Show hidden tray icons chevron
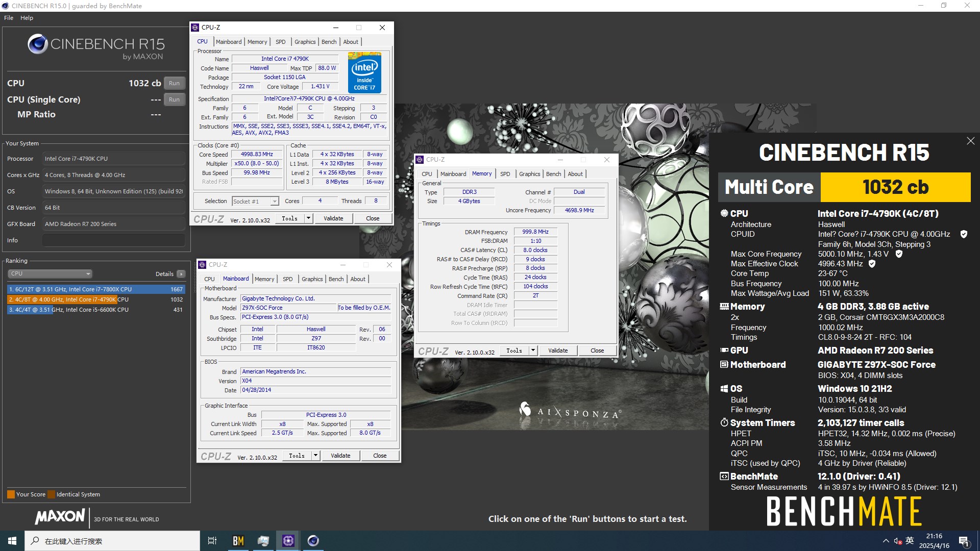 (x=886, y=541)
